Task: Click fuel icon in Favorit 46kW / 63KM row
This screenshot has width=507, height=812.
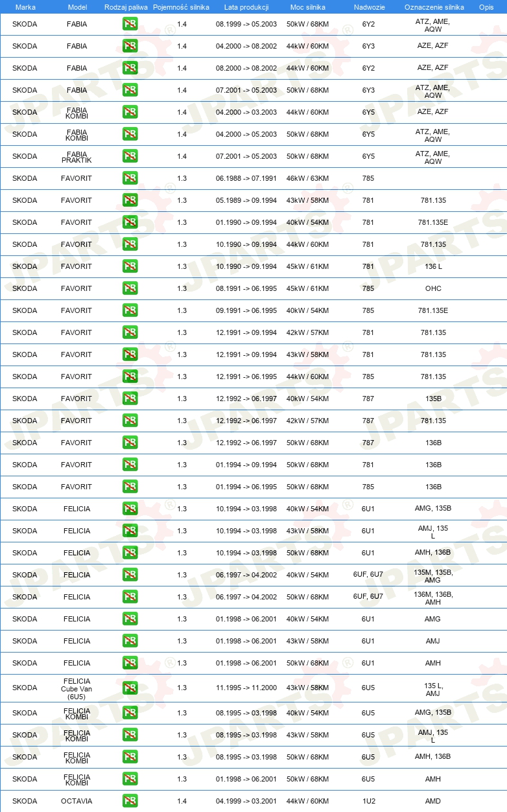Action: pyautogui.click(x=130, y=178)
